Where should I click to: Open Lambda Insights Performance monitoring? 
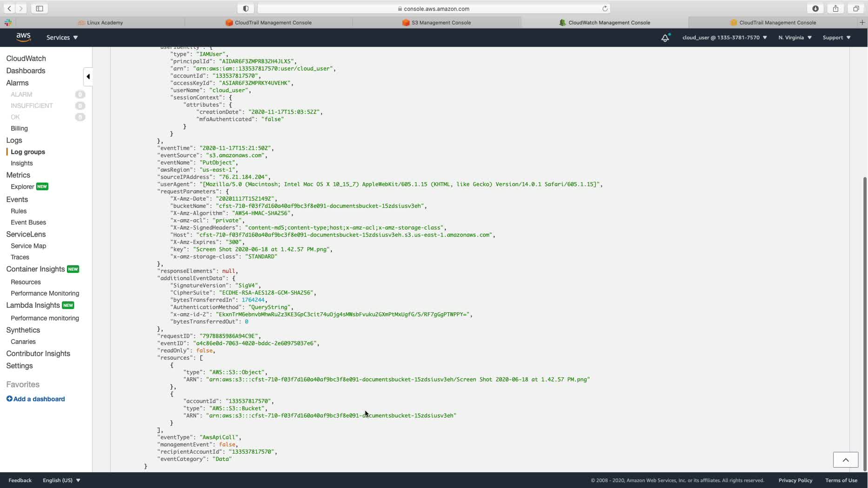click(45, 318)
